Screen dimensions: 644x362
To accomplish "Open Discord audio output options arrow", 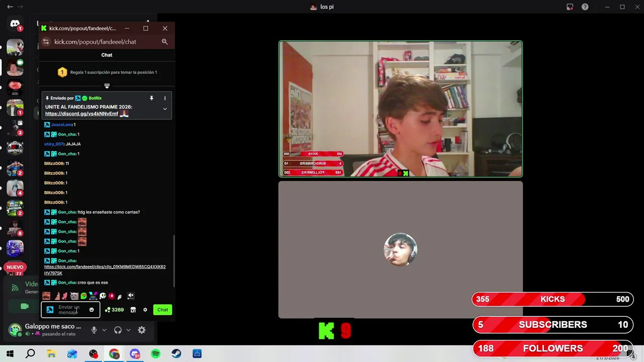I will [x=128, y=330].
